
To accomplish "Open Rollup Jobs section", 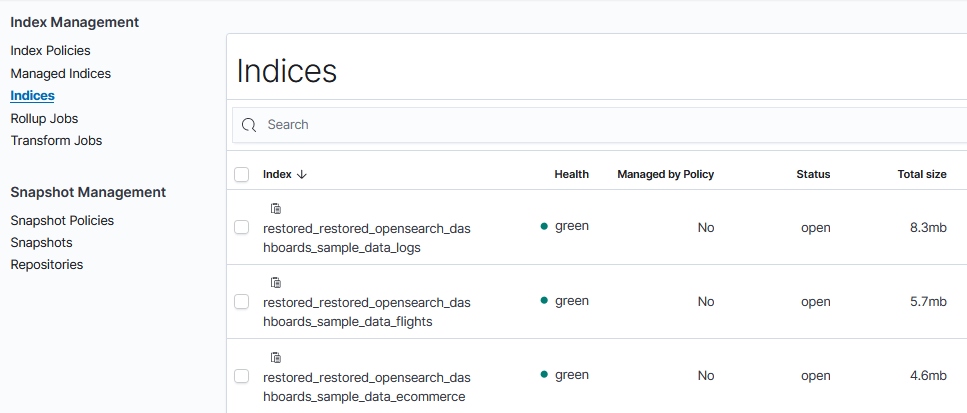I will (44, 119).
